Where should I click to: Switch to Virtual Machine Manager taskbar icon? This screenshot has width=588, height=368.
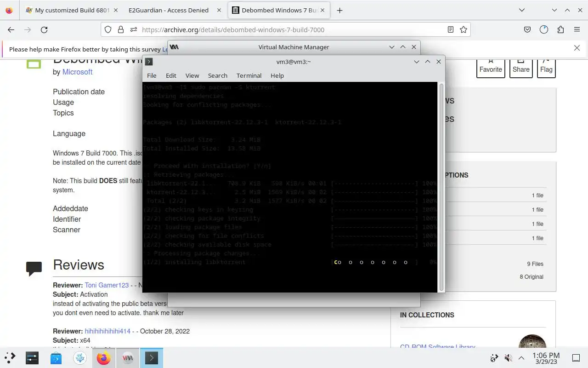point(128,357)
